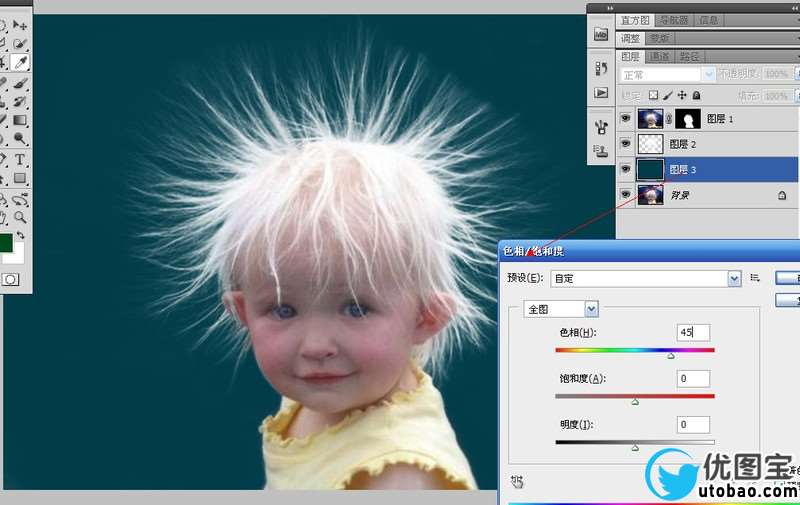This screenshot has width=800, height=505.
Task: Hide 图层 2 with its eye icon
Action: tap(626, 144)
